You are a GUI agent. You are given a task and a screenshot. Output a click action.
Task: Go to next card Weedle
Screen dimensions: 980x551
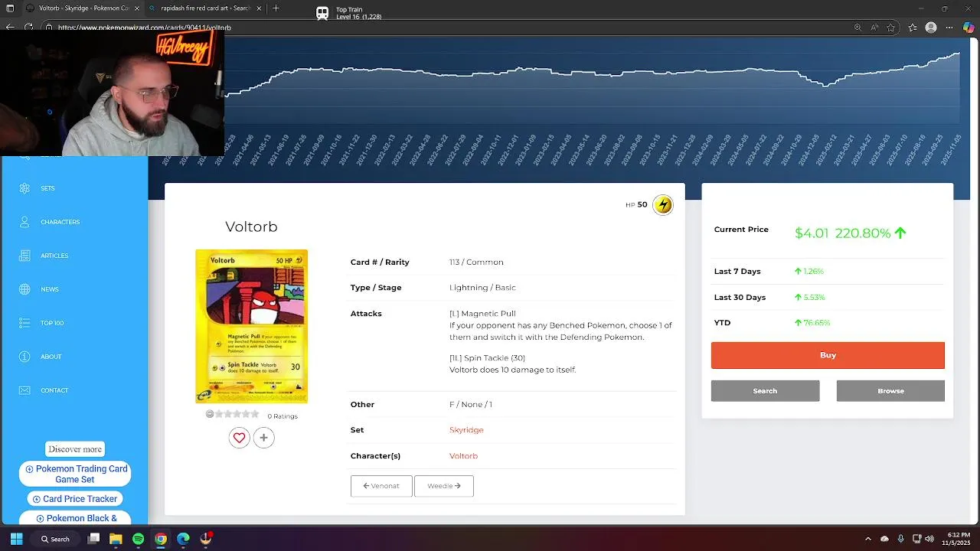444,486
